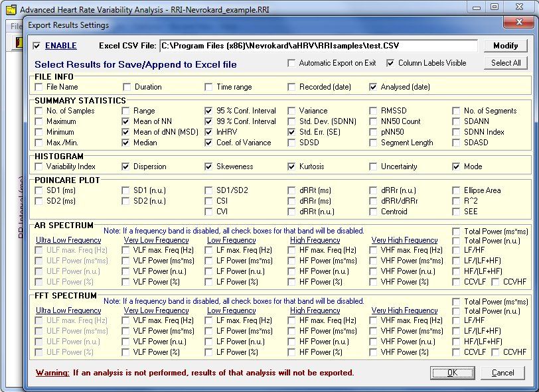The image size is (539, 392).
Task: Cancel the export settings dialog
Action: [502, 373]
